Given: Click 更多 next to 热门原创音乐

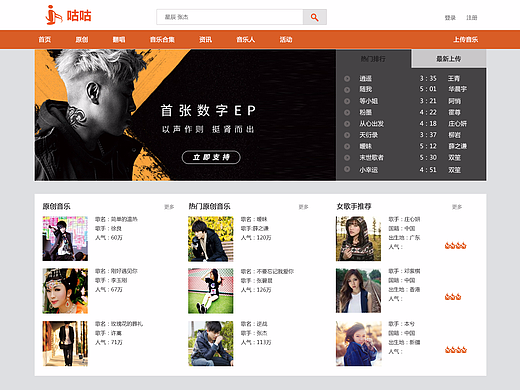Looking at the screenshot, I should coord(303,207).
